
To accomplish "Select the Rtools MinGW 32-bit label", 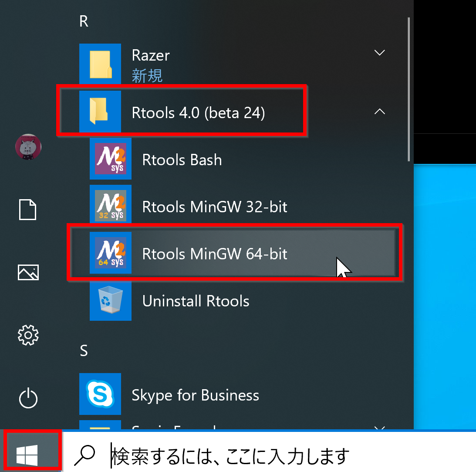I will pyautogui.click(x=215, y=207).
